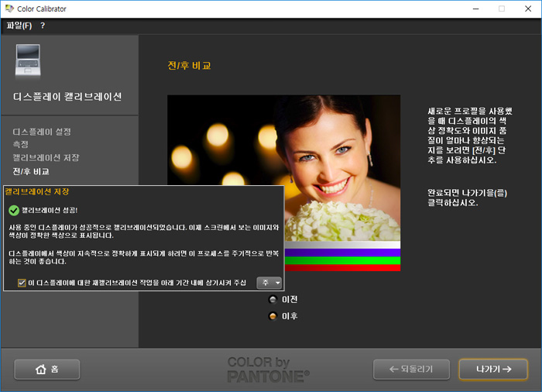Click the COLOR by PANTONE logo
The width and height of the screenshot is (542, 392).
(x=268, y=370)
